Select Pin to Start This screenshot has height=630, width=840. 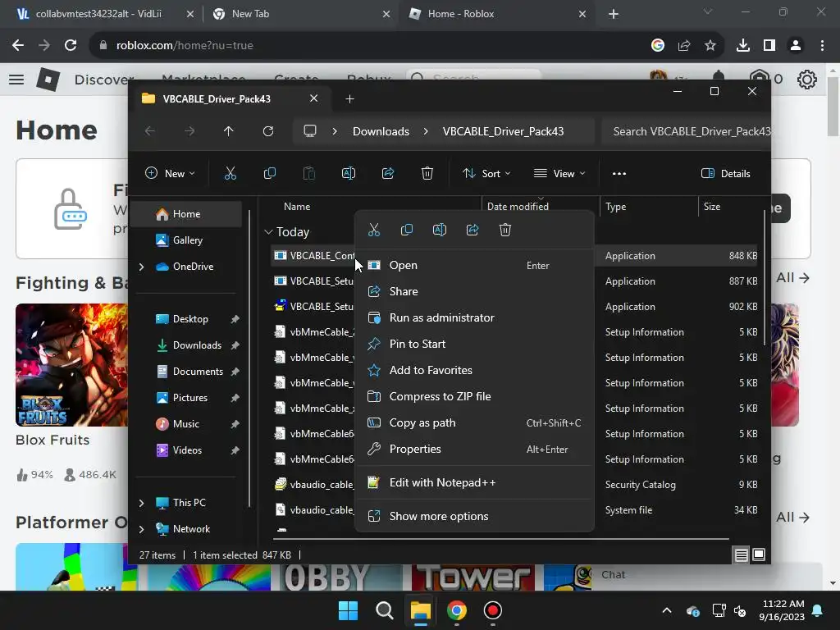click(475, 344)
